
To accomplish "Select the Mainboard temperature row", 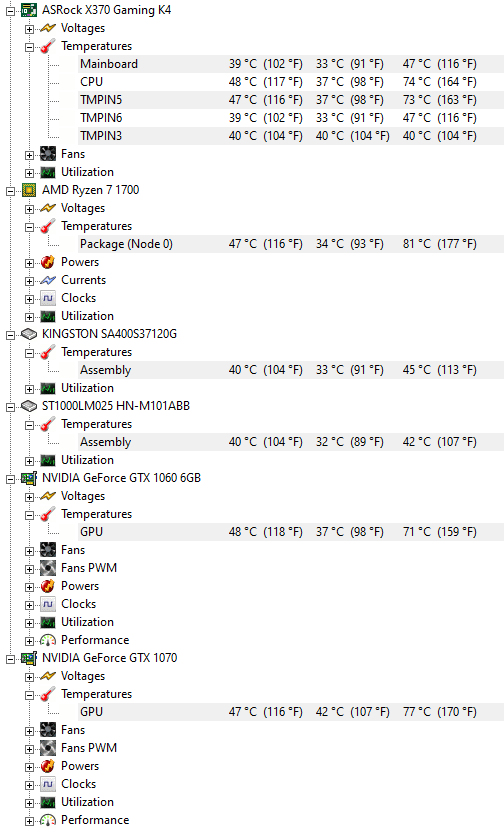I will coord(291,64).
